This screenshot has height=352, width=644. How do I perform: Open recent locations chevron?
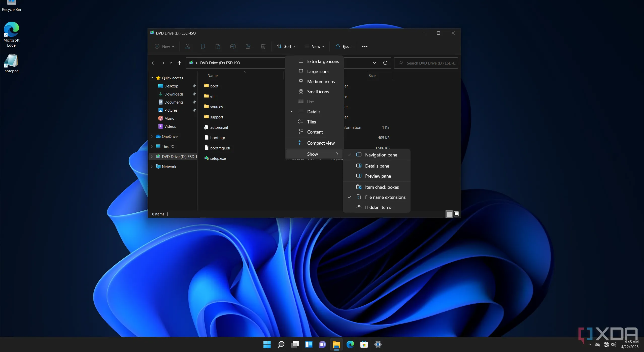(x=171, y=63)
